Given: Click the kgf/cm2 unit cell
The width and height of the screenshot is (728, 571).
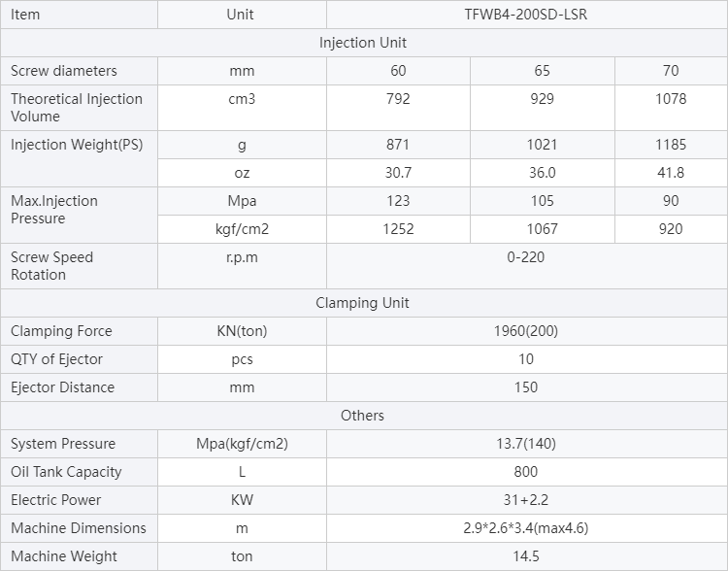Looking at the screenshot, I should (x=242, y=229).
